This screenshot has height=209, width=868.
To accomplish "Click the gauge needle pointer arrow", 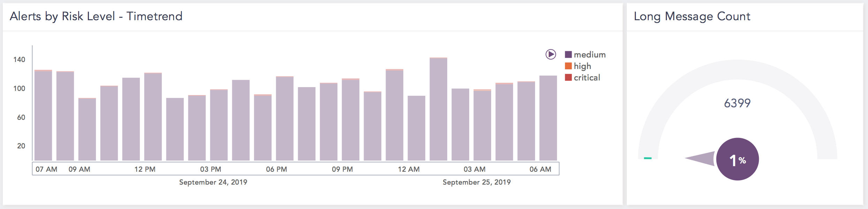I will coord(701,158).
